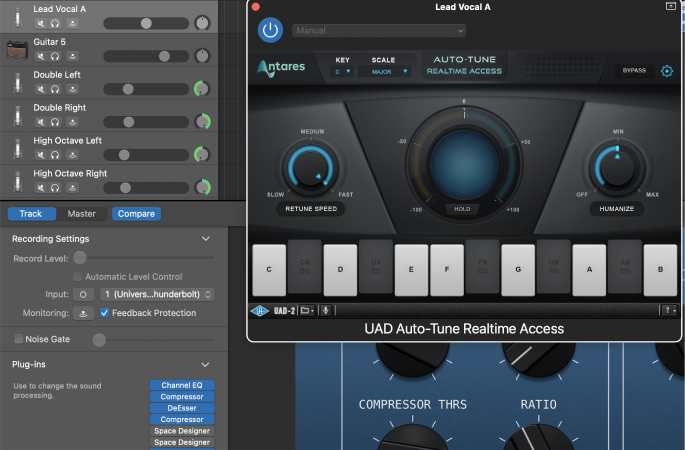Screen dimensions: 685x450
Task: Open the first Space Designer plug-in
Action: (182, 430)
